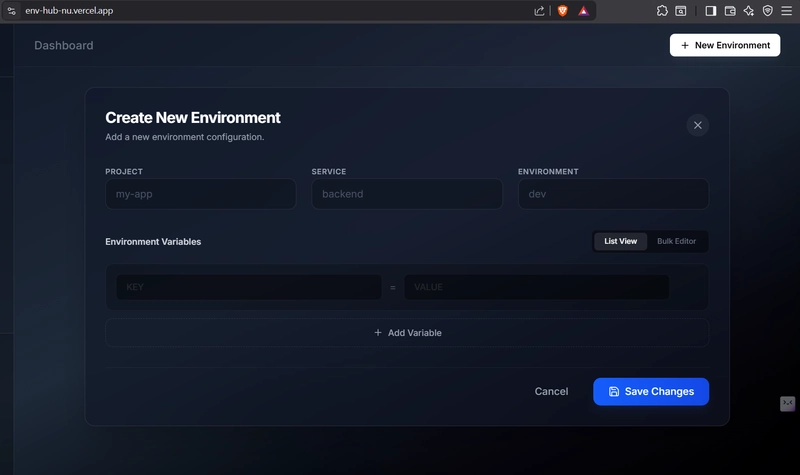Click the New Environment button
This screenshot has width=800, height=475.
tap(724, 45)
